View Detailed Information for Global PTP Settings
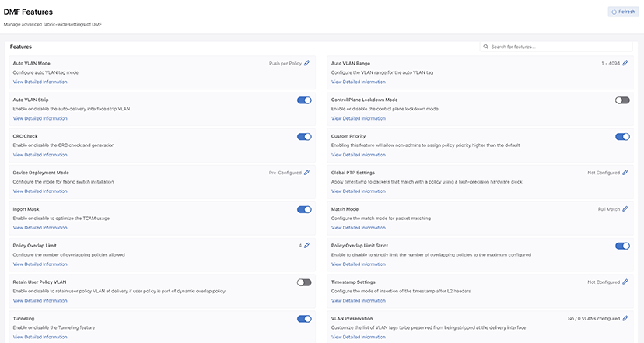The width and height of the screenshot is (644, 343). point(358,191)
